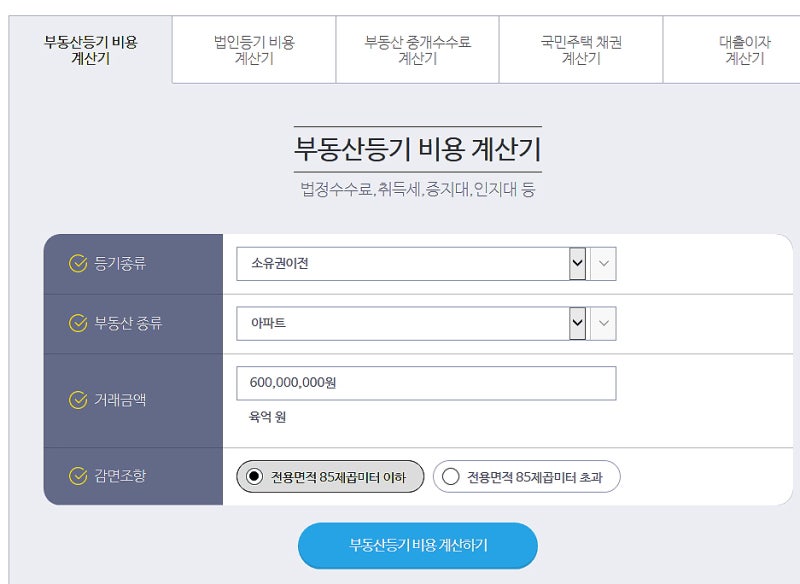
Task: Open the 대출이자 계산기 tab
Action: [x=744, y=49]
